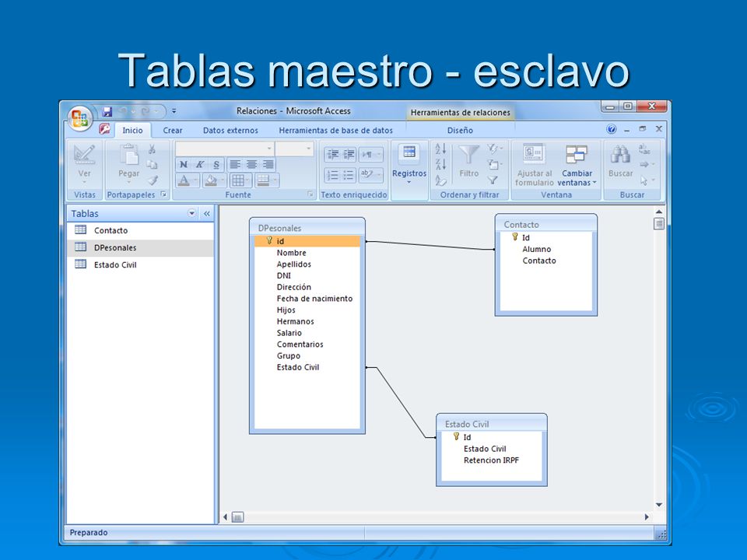Viewport: 747px width, 560px height.
Task: Click the Replace ab-ac icon
Action: point(644,149)
